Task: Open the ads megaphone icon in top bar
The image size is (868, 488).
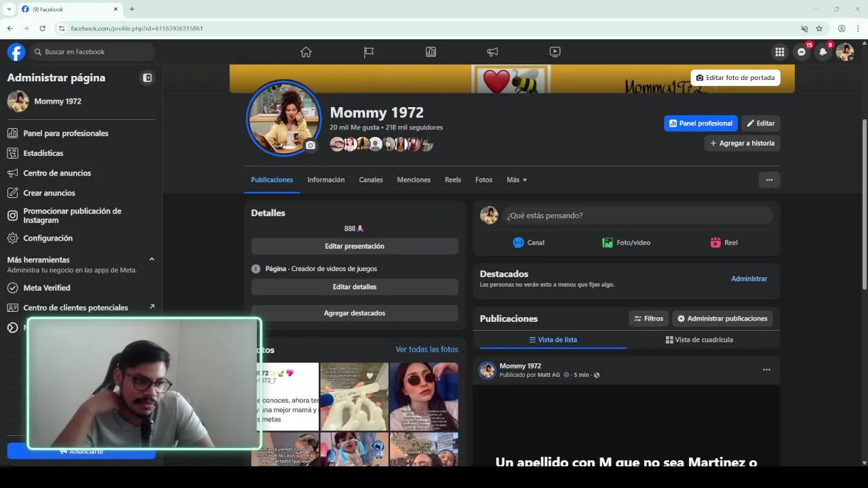Action: (x=492, y=52)
